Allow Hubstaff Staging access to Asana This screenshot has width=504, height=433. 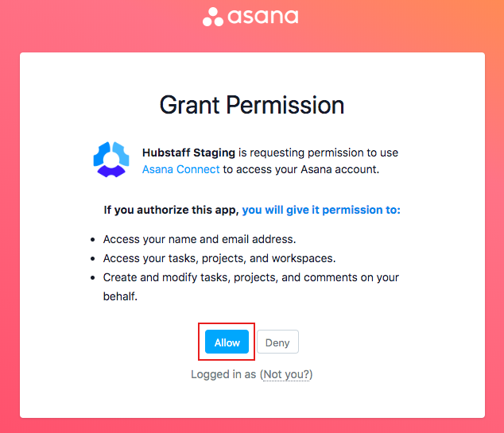(227, 342)
